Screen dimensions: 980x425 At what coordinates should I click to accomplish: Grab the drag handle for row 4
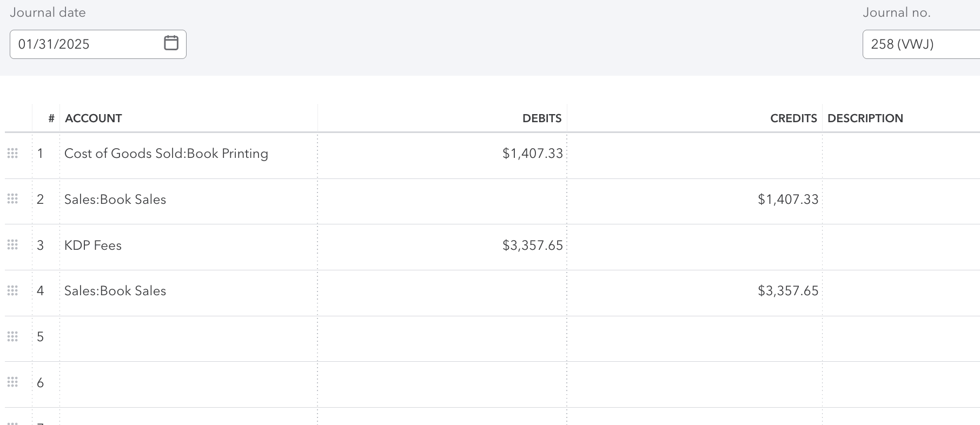point(12,291)
